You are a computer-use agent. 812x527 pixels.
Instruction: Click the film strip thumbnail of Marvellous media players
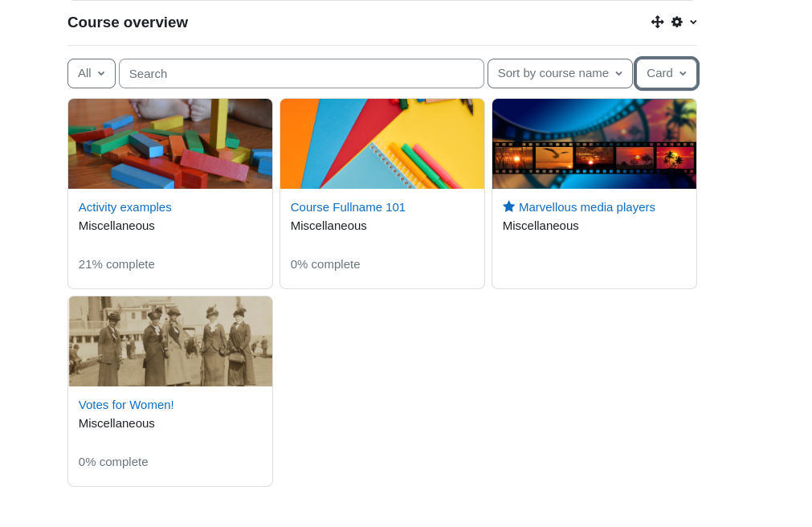(x=594, y=144)
